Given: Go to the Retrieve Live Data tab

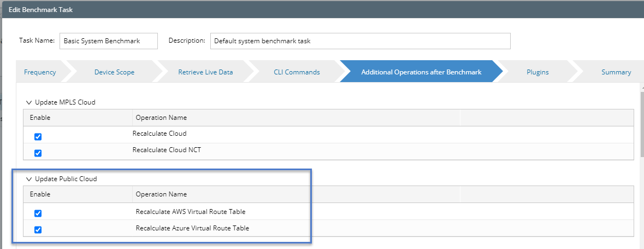Looking at the screenshot, I should 205,72.
